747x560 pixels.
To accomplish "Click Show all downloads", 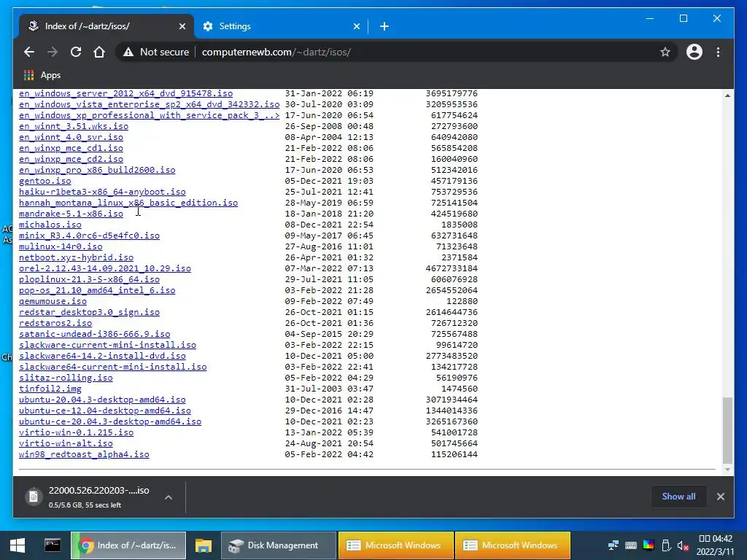I will coord(678,496).
